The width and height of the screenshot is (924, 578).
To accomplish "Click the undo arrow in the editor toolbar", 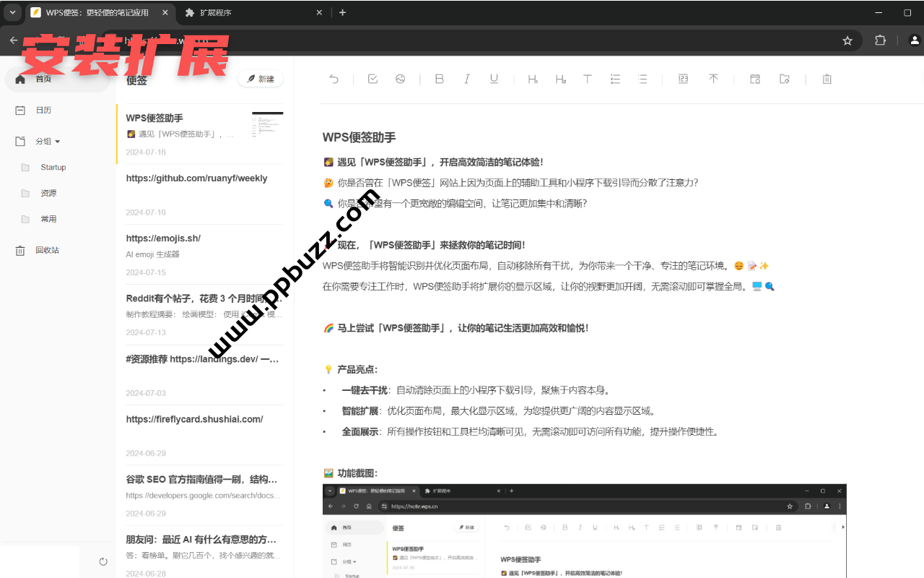I will 334,79.
